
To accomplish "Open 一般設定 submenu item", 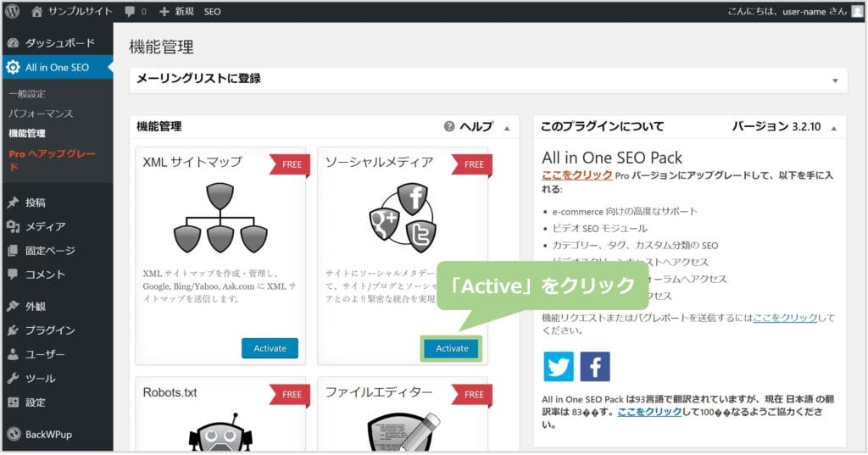I will tap(27, 93).
